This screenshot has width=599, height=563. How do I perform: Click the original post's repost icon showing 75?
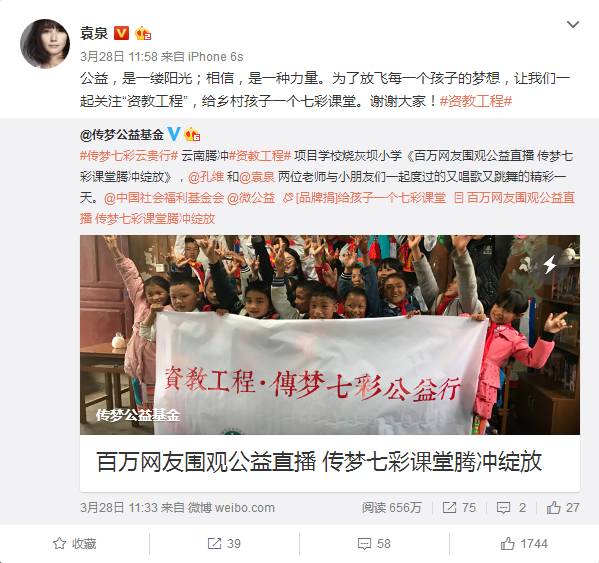(x=459, y=508)
